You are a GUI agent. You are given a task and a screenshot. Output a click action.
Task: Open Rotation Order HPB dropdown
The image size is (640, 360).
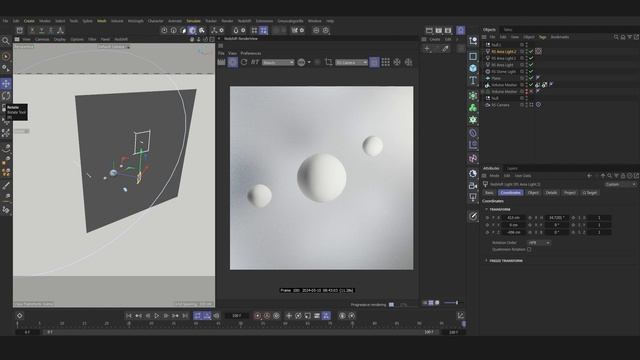[539, 243]
